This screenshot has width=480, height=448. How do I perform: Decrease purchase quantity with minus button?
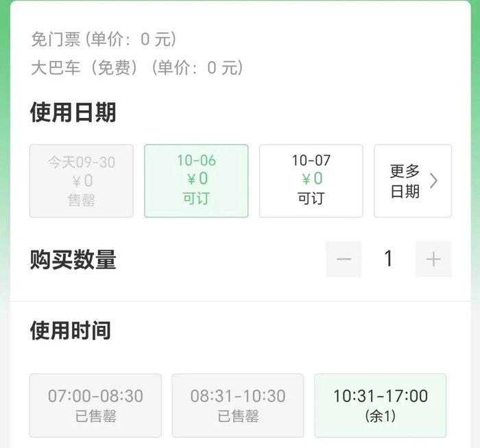tap(344, 259)
